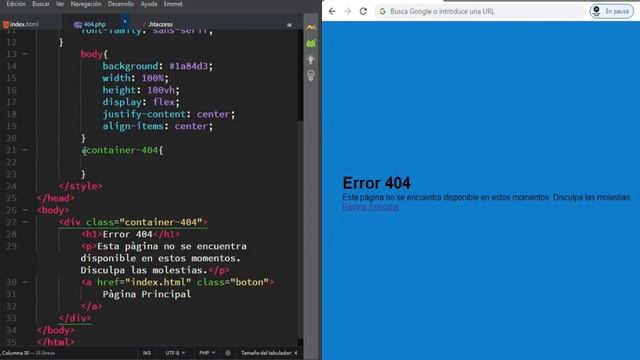This screenshot has width=640, height=360.
Task: Click 'boton' class value on line 30
Action: click(x=249, y=282)
